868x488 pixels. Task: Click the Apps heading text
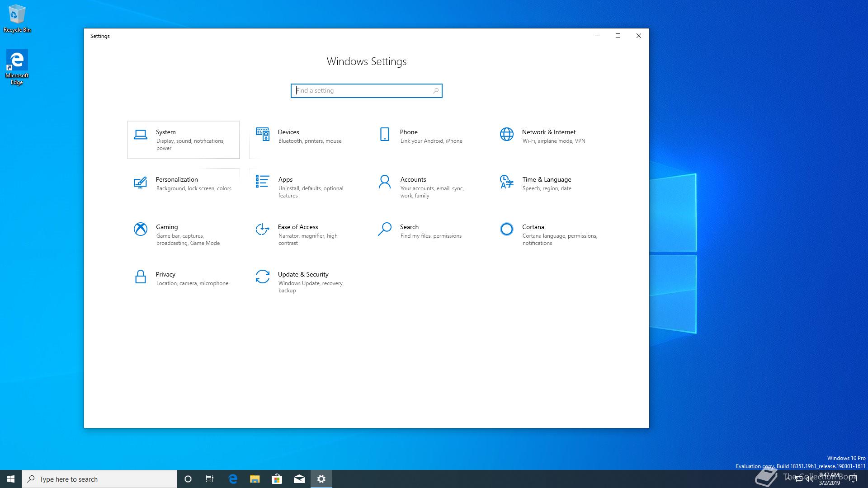tap(285, 179)
